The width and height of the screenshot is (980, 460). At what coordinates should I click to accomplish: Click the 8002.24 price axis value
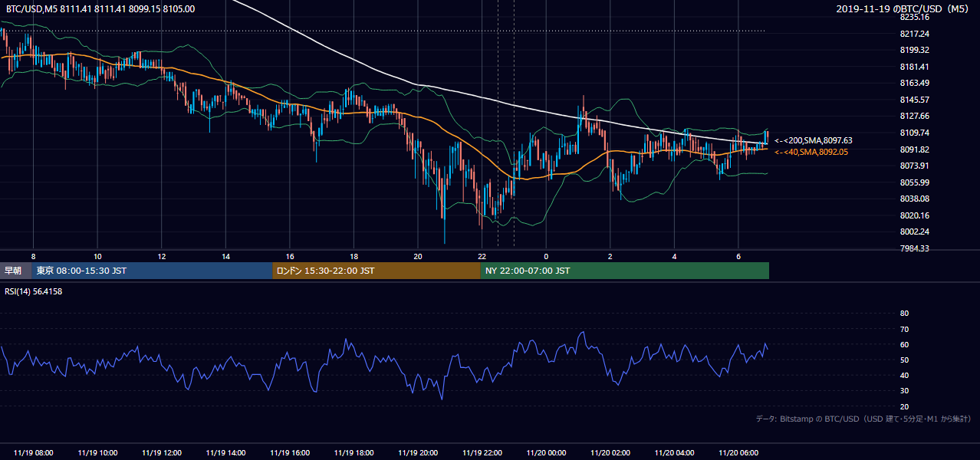click(914, 232)
